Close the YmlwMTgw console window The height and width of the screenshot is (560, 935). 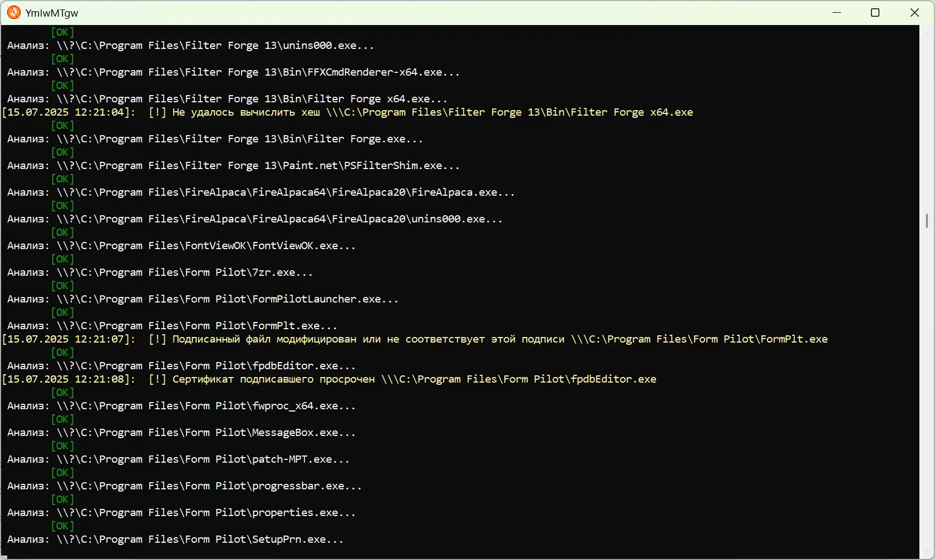(x=914, y=12)
